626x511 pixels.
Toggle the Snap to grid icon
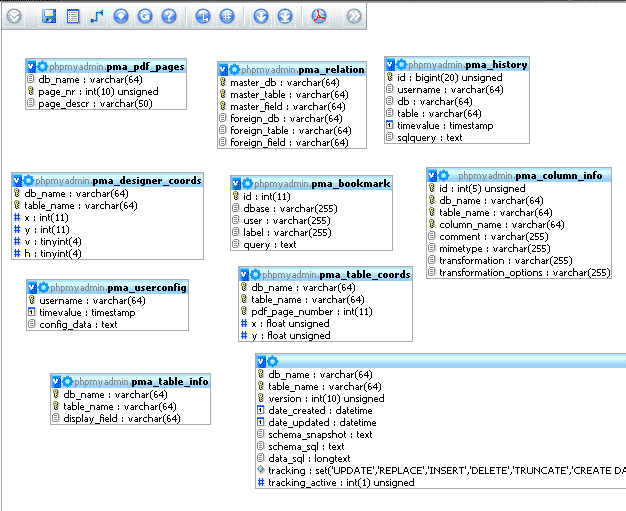click(x=227, y=16)
